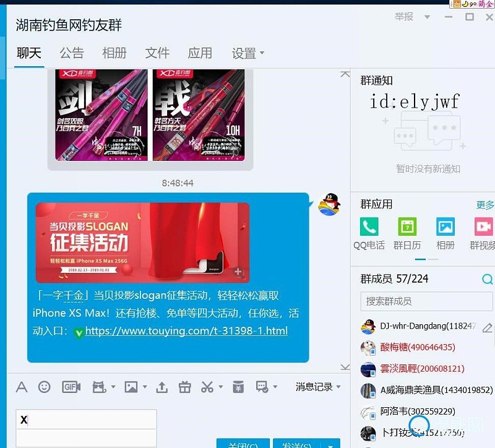The height and width of the screenshot is (448, 495).
Task: Expand the arrow beside the chat-checkmark icon
Action: [275, 387]
